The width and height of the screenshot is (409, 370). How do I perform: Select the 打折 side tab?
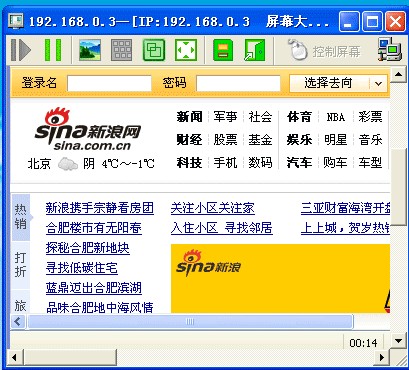21,265
